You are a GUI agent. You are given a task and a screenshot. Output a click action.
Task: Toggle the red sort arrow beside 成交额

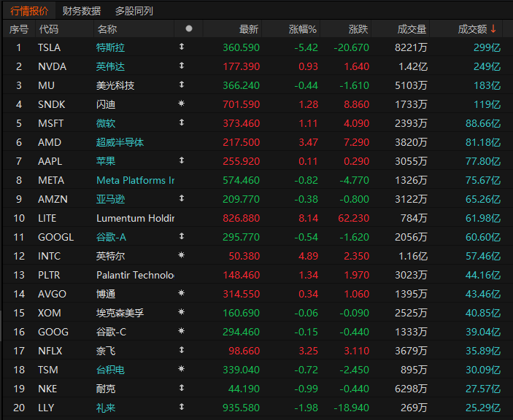[493, 28]
